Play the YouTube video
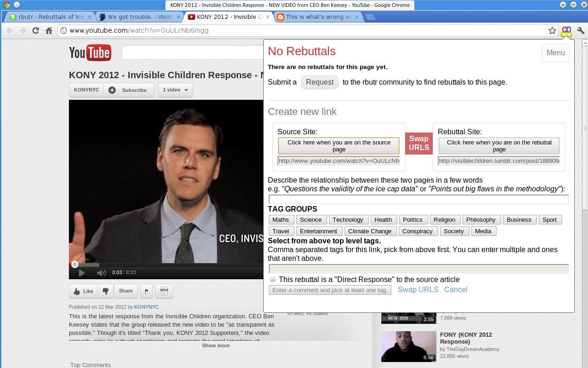This screenshot has width=588, height=368. [81, 273]
